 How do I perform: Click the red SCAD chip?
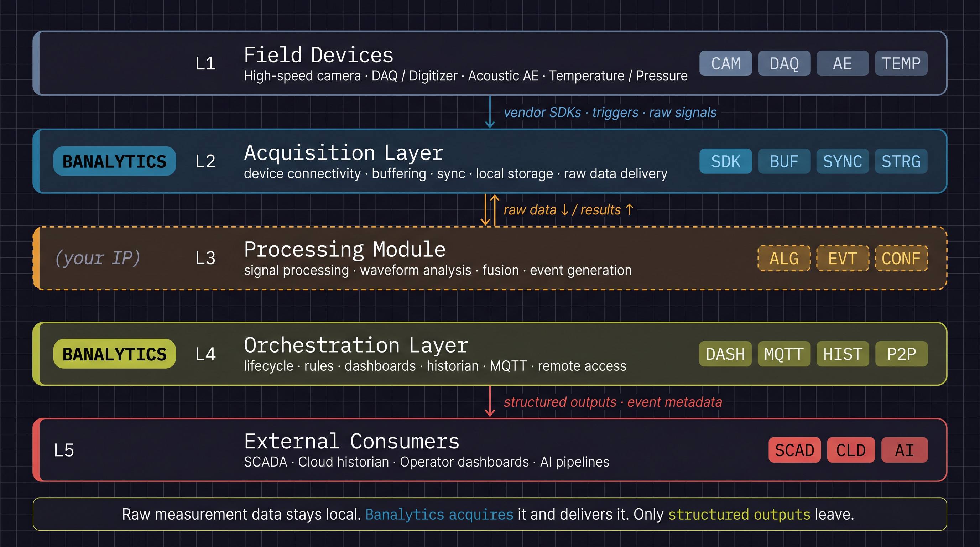tap(794, 450)
